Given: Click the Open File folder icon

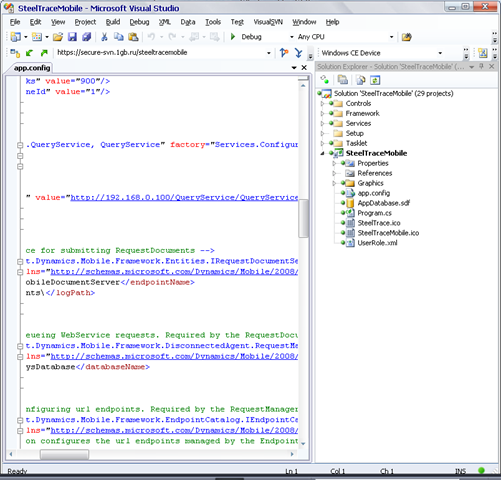Looking at the screenshot, I should 58,37.
